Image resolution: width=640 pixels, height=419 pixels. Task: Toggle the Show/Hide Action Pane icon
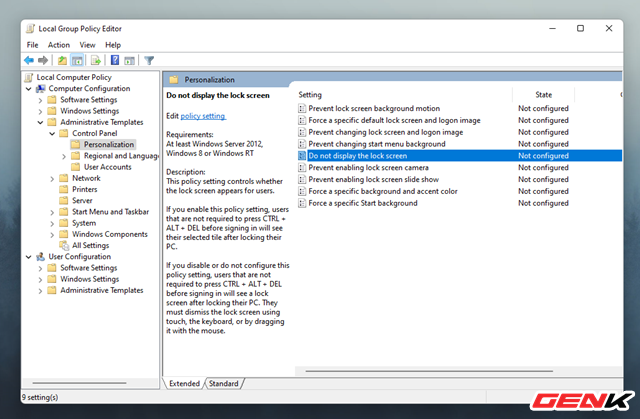(130, 61)
